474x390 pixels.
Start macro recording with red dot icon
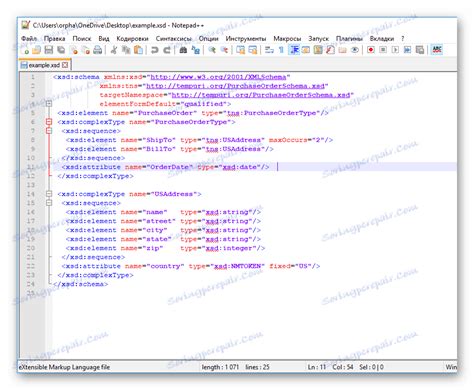(371, 50)
